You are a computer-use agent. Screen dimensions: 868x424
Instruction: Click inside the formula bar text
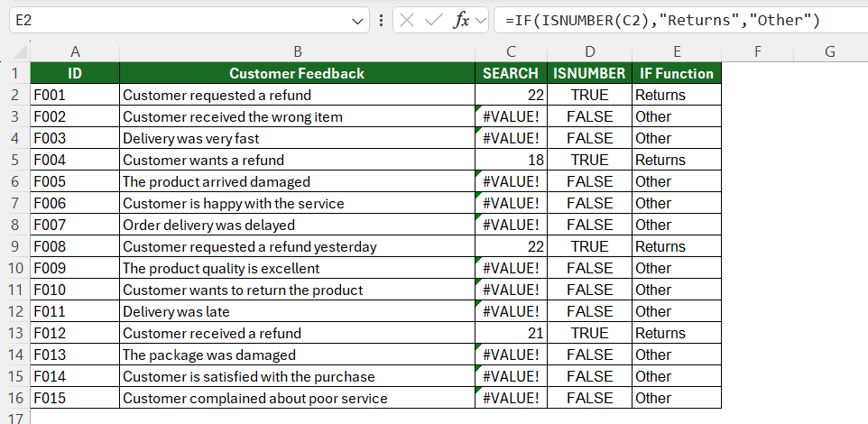coord(681,21)
